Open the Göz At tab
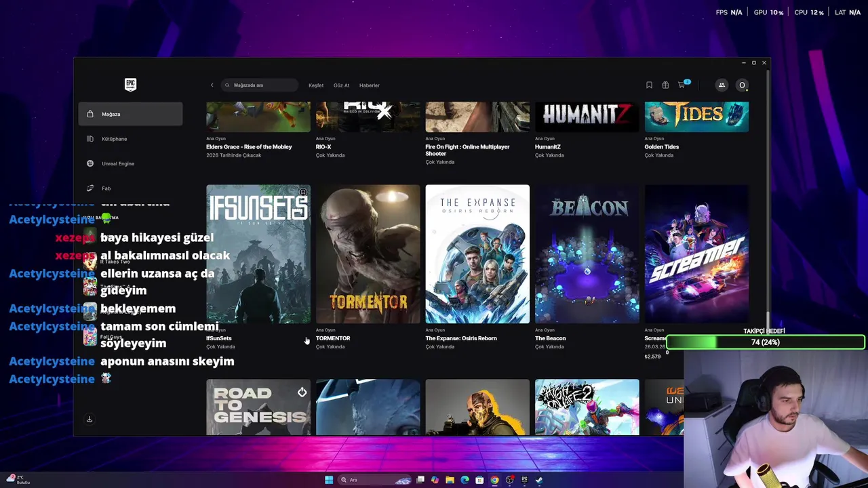 [x=341, y=85]
